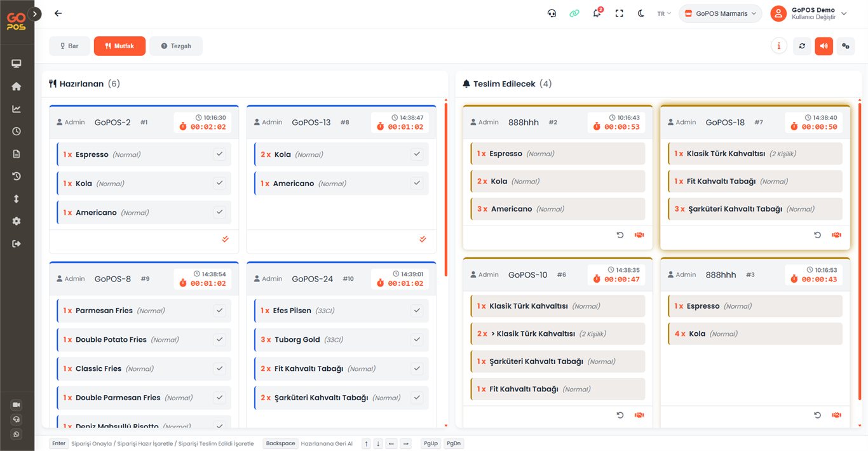This screenshot has height=451, width=868.
Task: Click the sidebar settings gear icon
Action: click(x=17, y=221)
